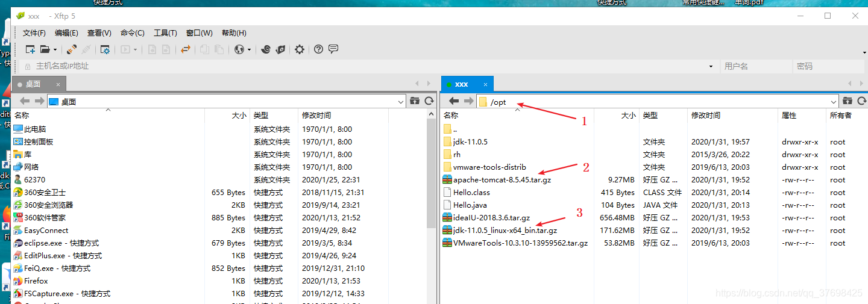Expand the local 桌面 path dropdown
Image resolution: width=868 pixels, height=304 pixels.
click(x=401, y=102)
